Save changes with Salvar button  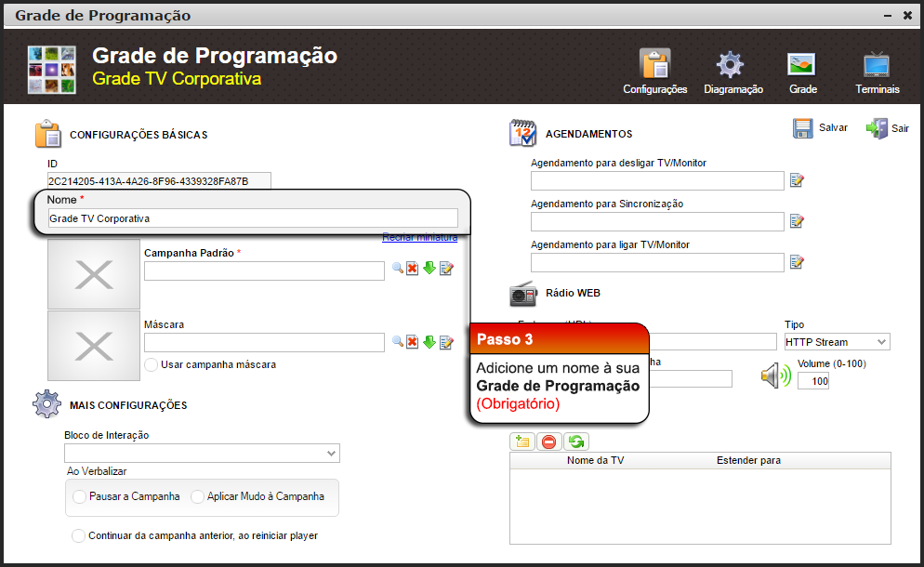820,128
